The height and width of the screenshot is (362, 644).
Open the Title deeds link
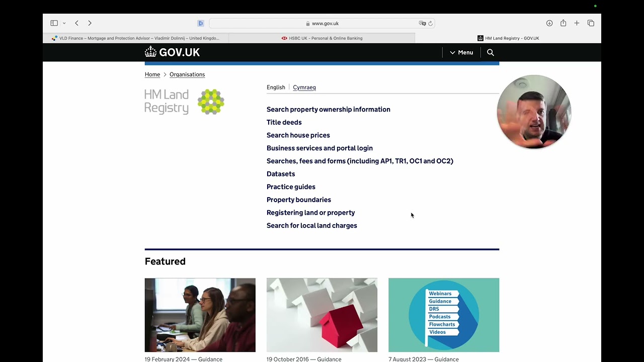284,122
